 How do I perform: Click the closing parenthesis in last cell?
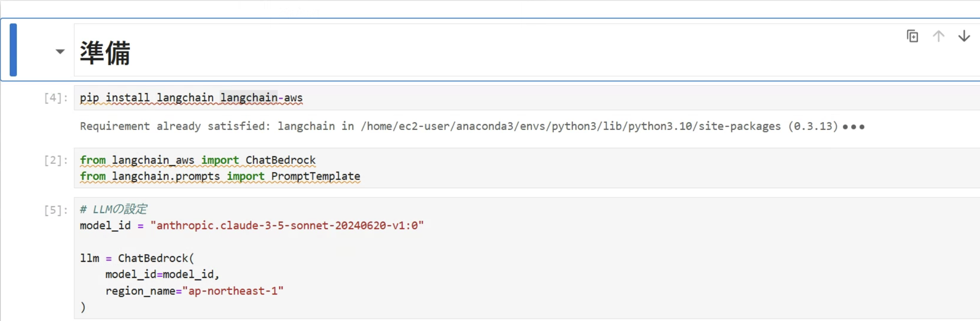pyautogui.click(x=83, y=307)
